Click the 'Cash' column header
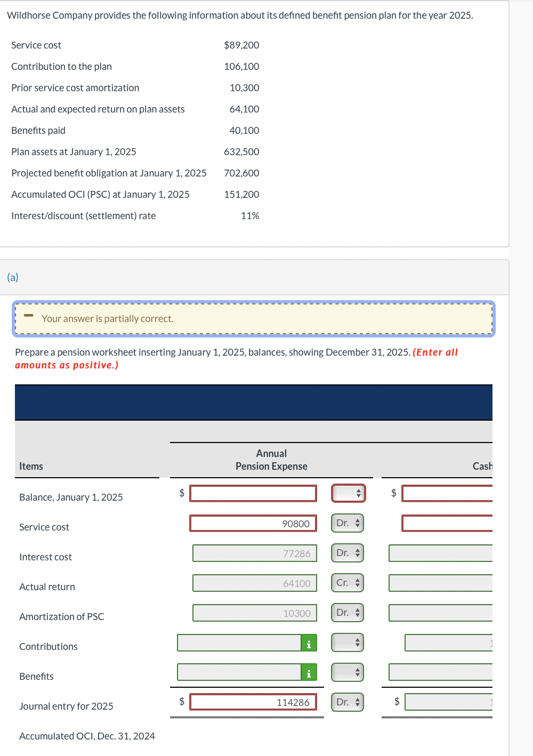 pos(482,466)
